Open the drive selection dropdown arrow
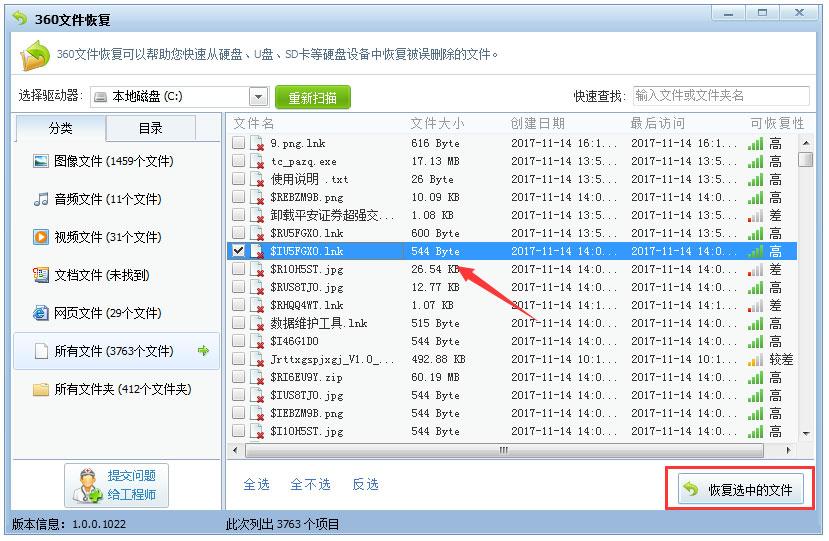 click(259, 97)
